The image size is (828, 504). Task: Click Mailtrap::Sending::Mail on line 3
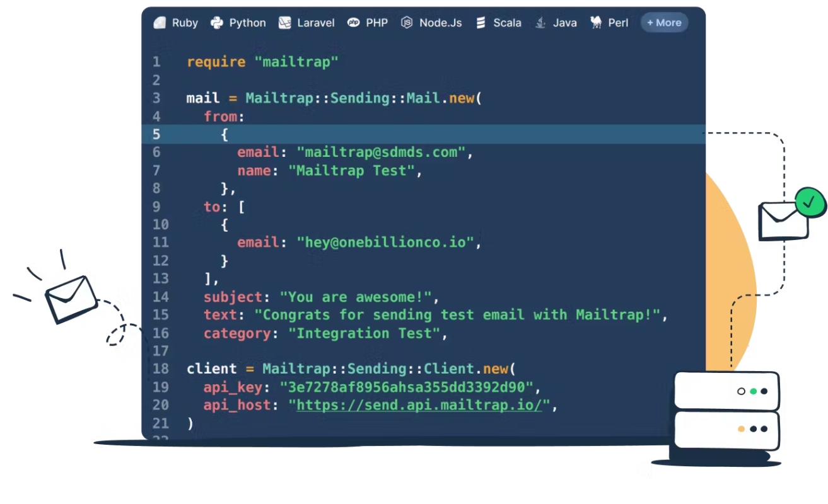pos(342,98)
